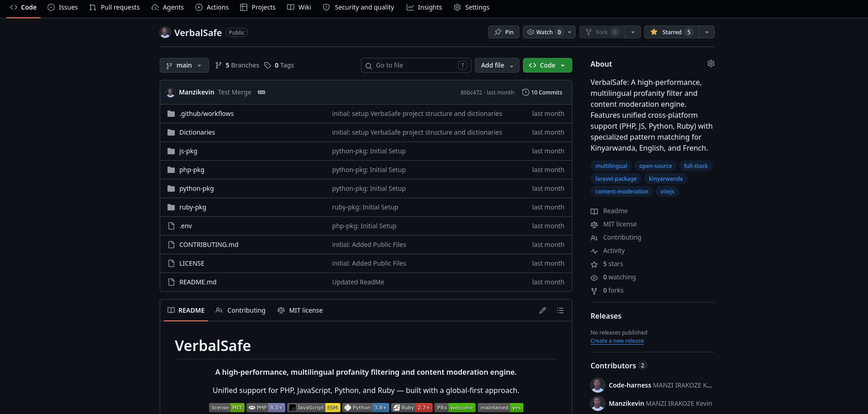Edit About details via gear icon
This screenshot has width=868, height=414.
[x=711, y=63]
